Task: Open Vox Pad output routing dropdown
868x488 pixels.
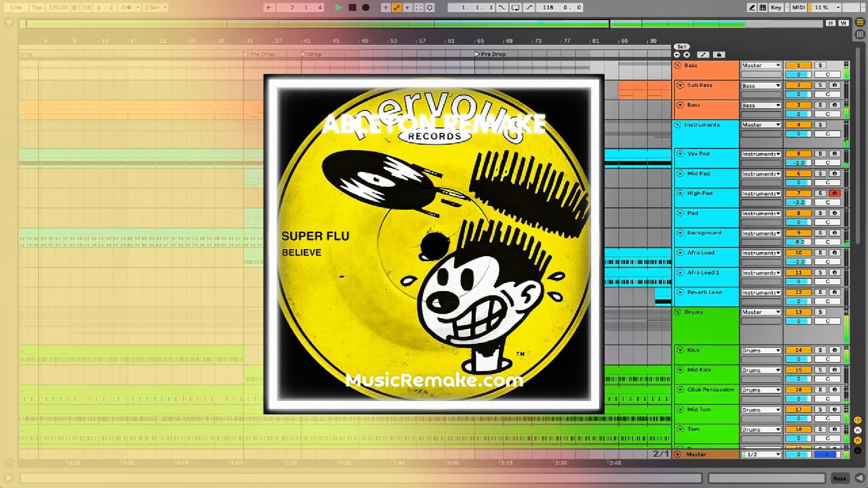Action: pos(761,154)
